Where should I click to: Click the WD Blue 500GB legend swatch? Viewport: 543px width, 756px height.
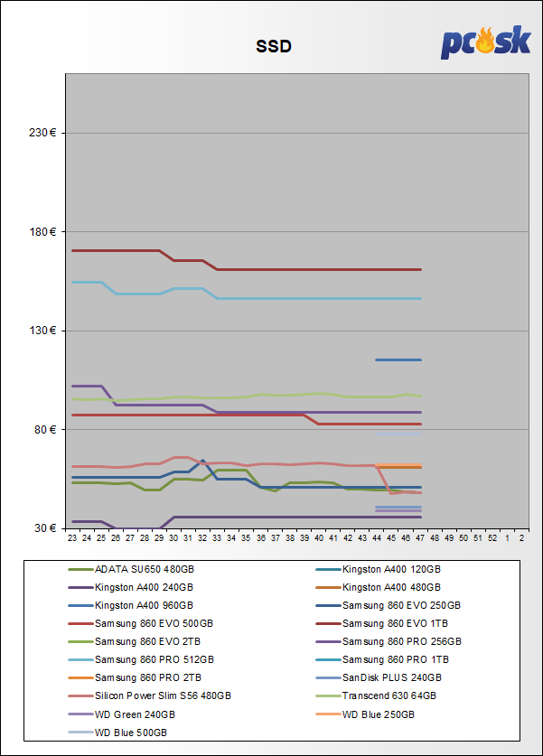(80, 732)
